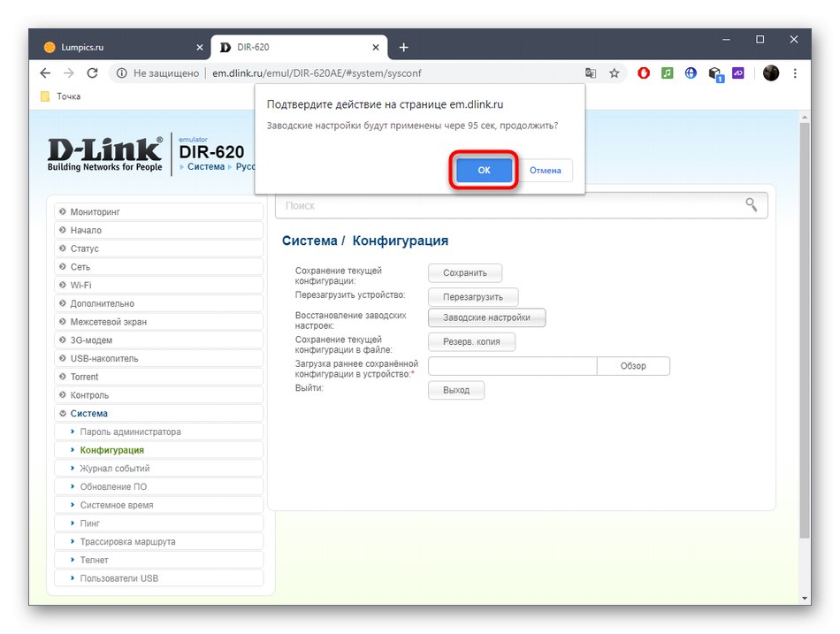
Task: Open a new browser tab
Action: [x=403, y=48]
